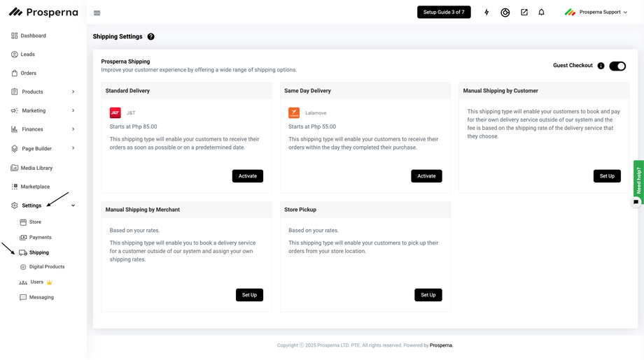Click the circular icon beside lightning bolt
The width and height of the screenshot is (644, 360).
(505, 13)
